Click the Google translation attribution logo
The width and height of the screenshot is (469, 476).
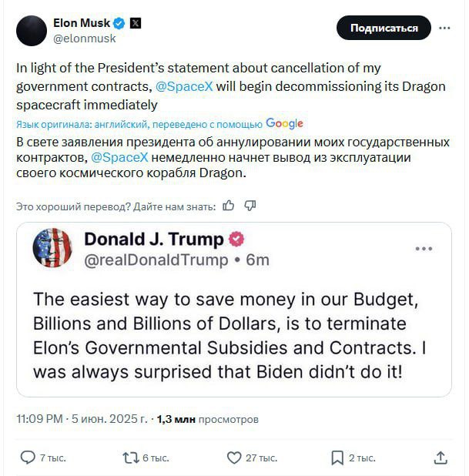click(x=284, y=123)
